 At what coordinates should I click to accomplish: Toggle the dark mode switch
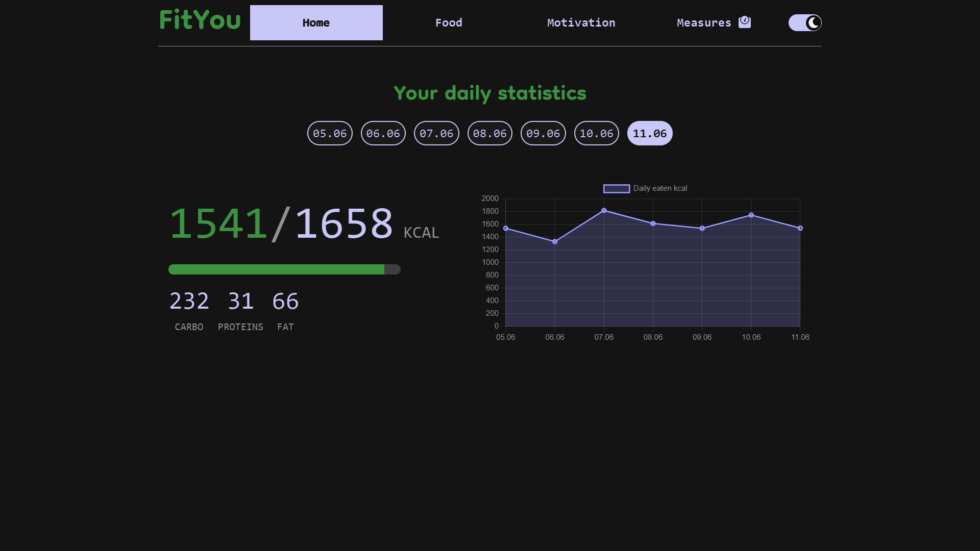click(805, 22)
